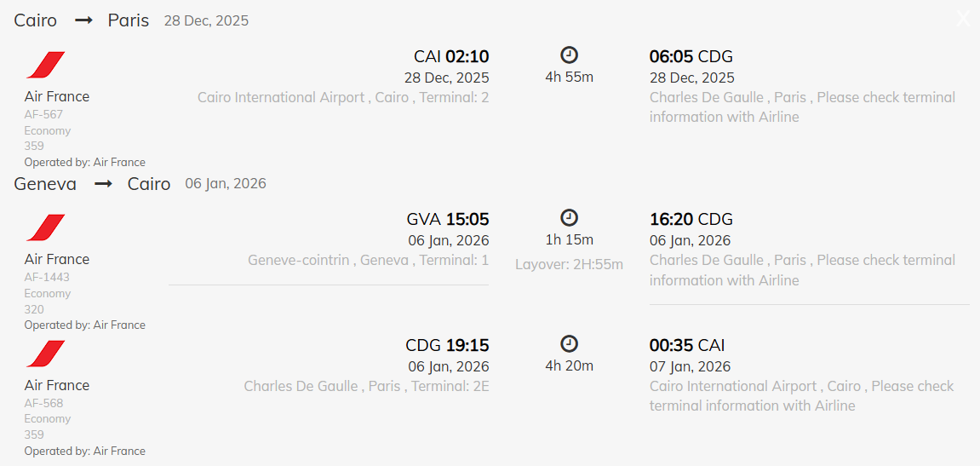Click the CDG 19:15 departure time
980x466 pixels.
(x=447, y=346)
